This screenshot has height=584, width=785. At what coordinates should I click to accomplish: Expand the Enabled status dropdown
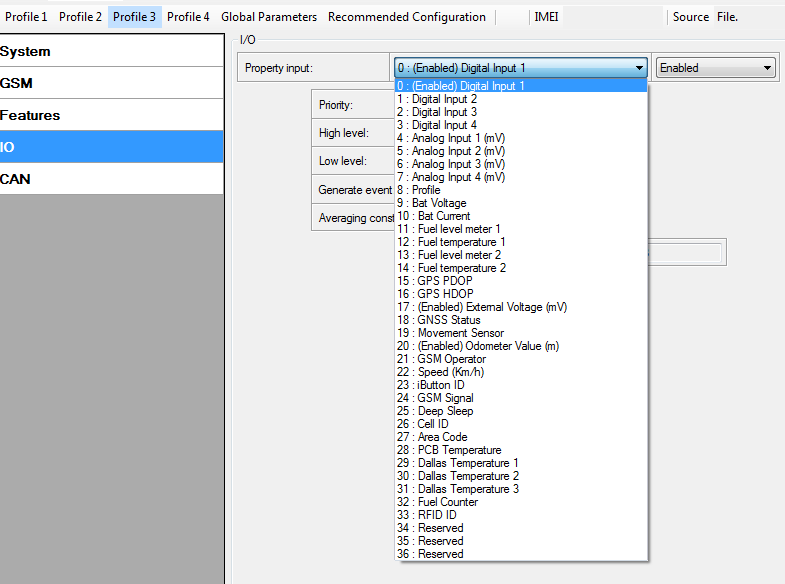tap(767, 68)
